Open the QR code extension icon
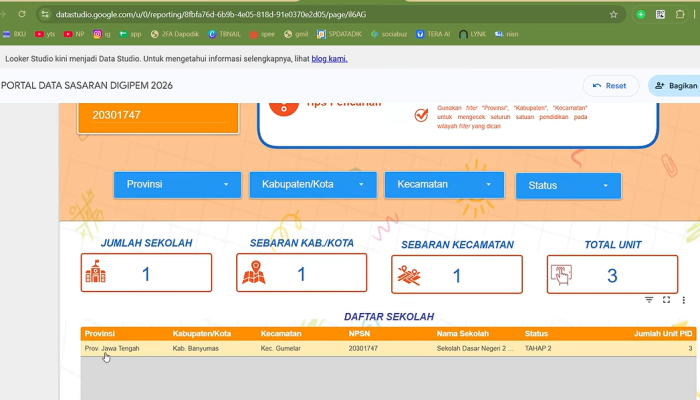The image size is (700, 400). pyautogui.click(x=660, y=14)
